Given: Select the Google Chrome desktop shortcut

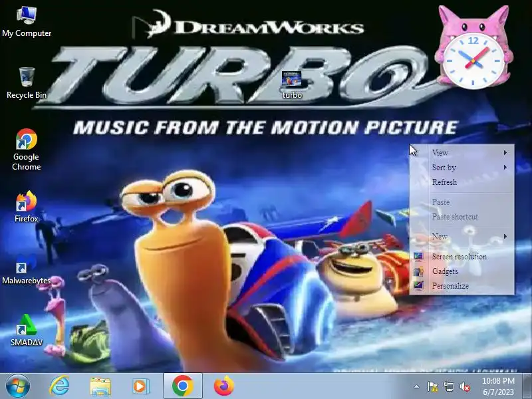Looking at the screenshot, I should pyautogui.click(x=27, y=149).
